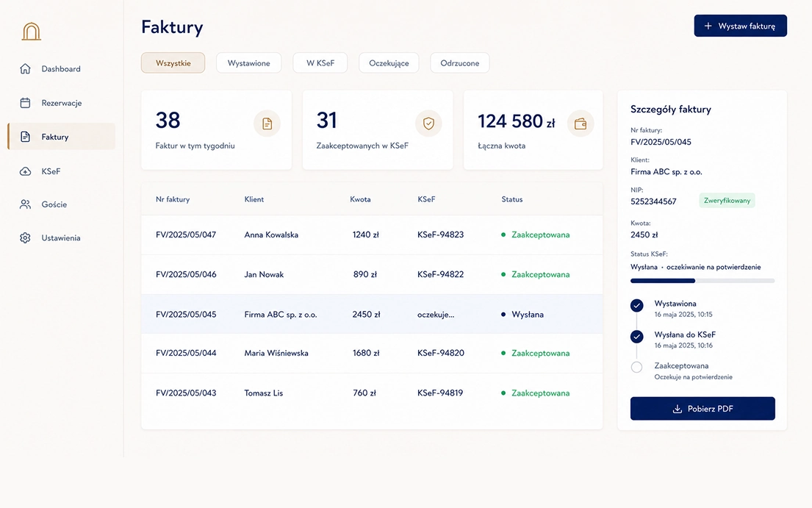Click the checkmark icon beside Wysłana do KSeF
Viewport: 812px width, 508px height.
click(637, 337)
